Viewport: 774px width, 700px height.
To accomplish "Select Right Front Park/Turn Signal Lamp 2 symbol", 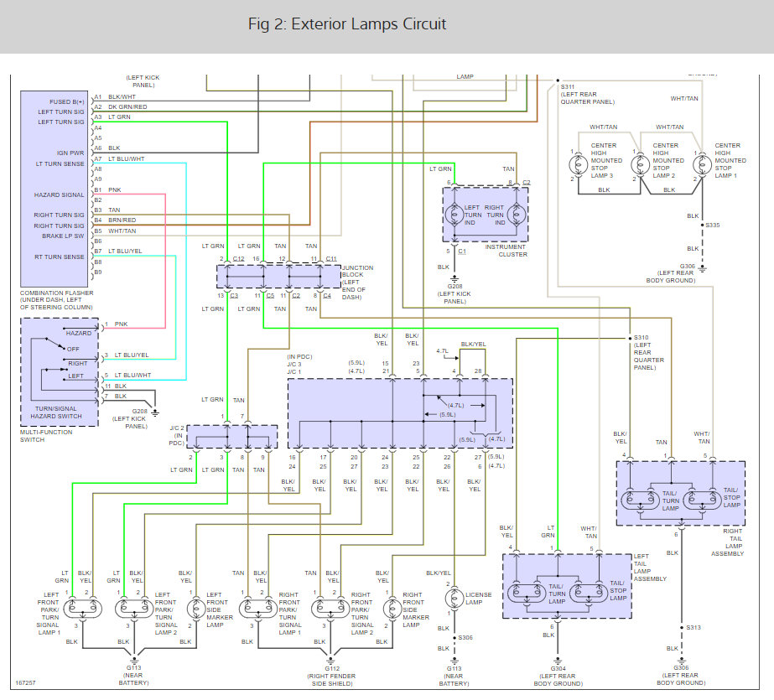I will point(330,609).
